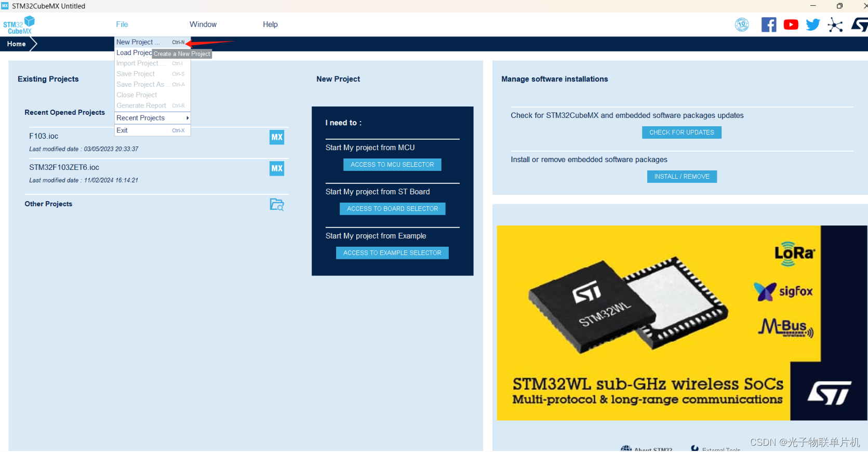Screen dimensions: 868x452
Task: Click the Save Project menu entry
Action: 152,74
